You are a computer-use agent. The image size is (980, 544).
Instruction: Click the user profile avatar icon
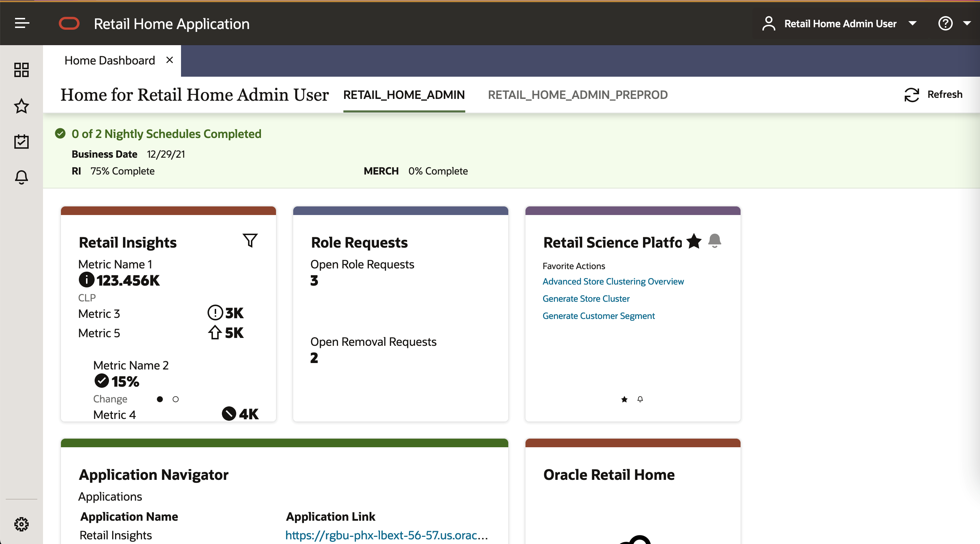click(769, 23)
